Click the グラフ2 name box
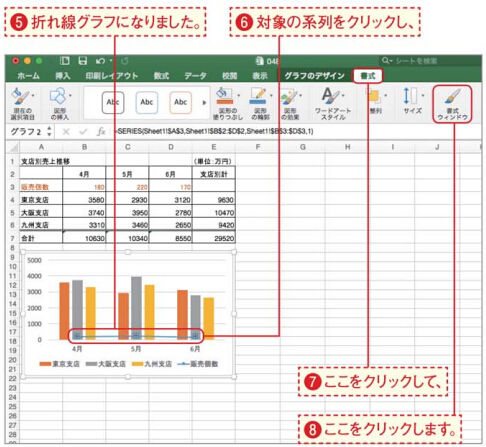This screenshot has width=486, height=447. (26, 132)
